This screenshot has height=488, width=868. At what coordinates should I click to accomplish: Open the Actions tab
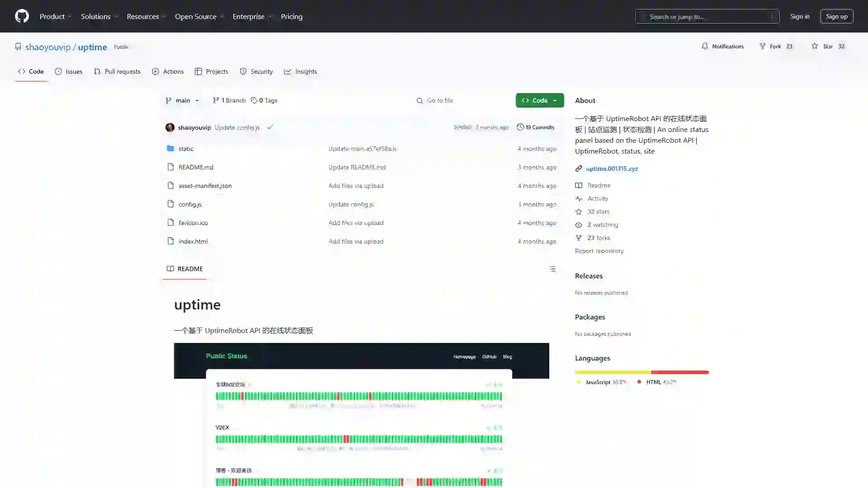click(x=168, y=71)
